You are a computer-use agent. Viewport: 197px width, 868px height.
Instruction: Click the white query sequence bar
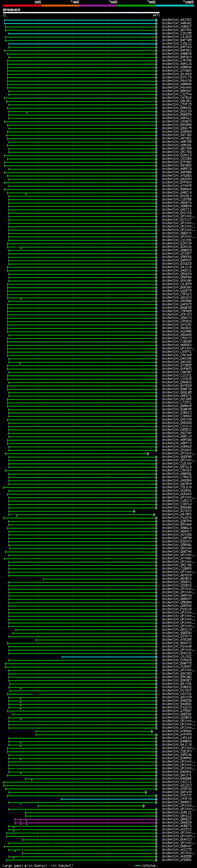click(81, 13)
